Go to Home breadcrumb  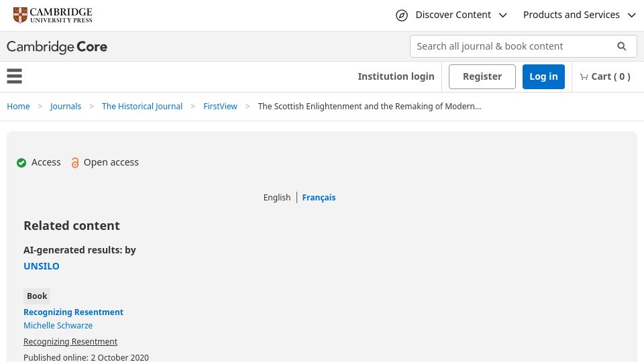pos(18,107)
